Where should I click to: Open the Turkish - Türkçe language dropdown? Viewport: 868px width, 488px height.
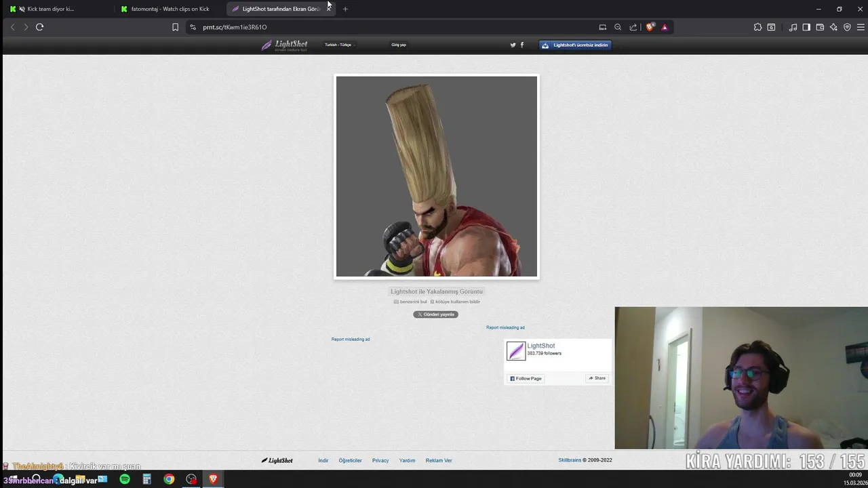tap(339, 45)
